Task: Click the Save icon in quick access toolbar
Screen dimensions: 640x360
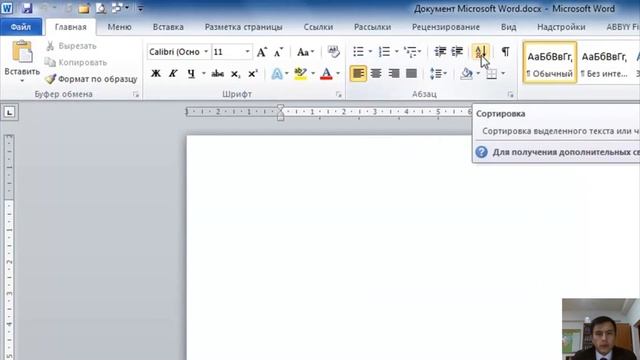Action: [27, 8]
